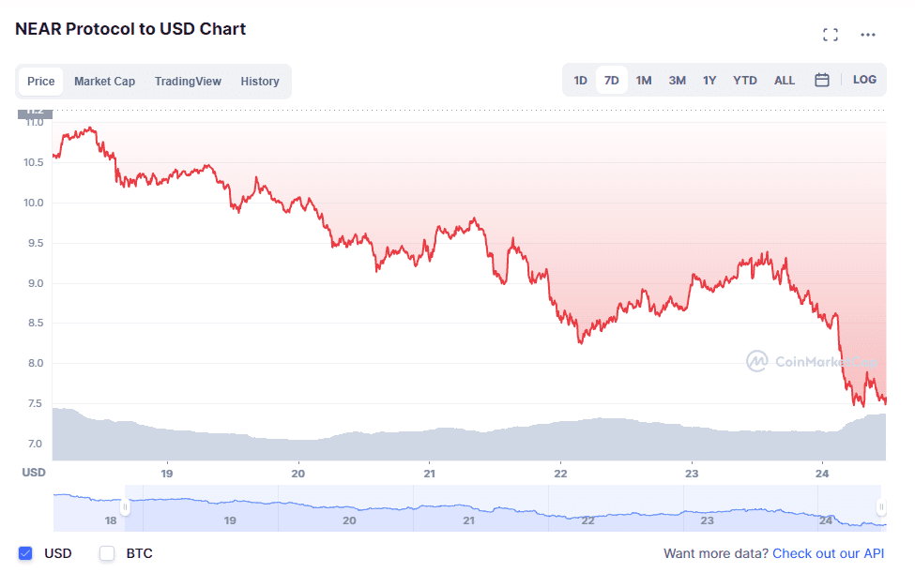The width and height of the screenshot is (915, 588).
Task: Select the 1M time range
Action: [x=643, y=80]
